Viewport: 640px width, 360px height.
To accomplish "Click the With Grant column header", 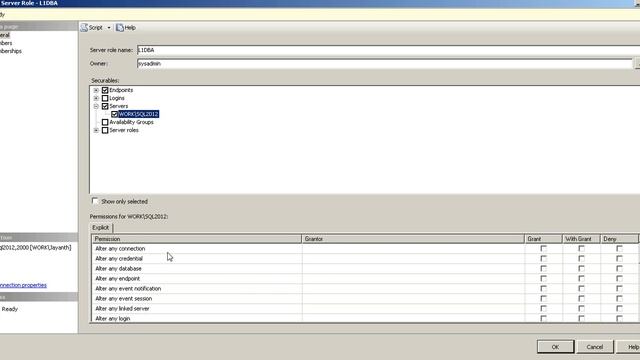I will click(581, 239).
